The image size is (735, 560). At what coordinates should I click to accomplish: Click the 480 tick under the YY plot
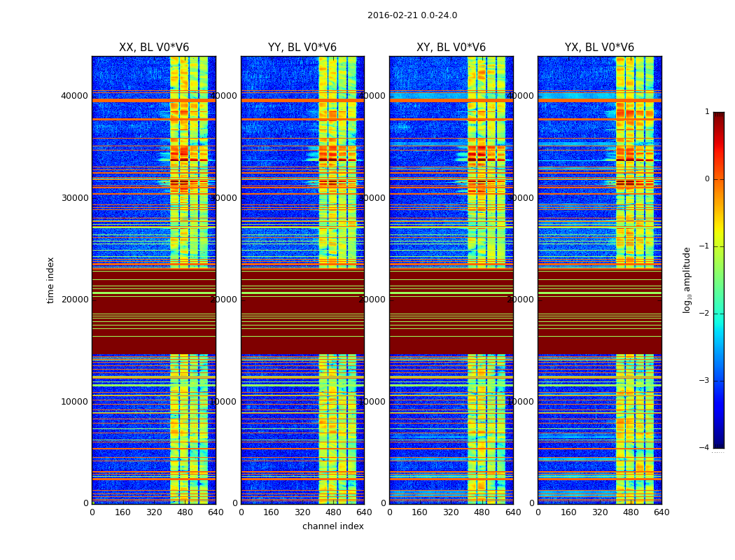tap(333, 512)
